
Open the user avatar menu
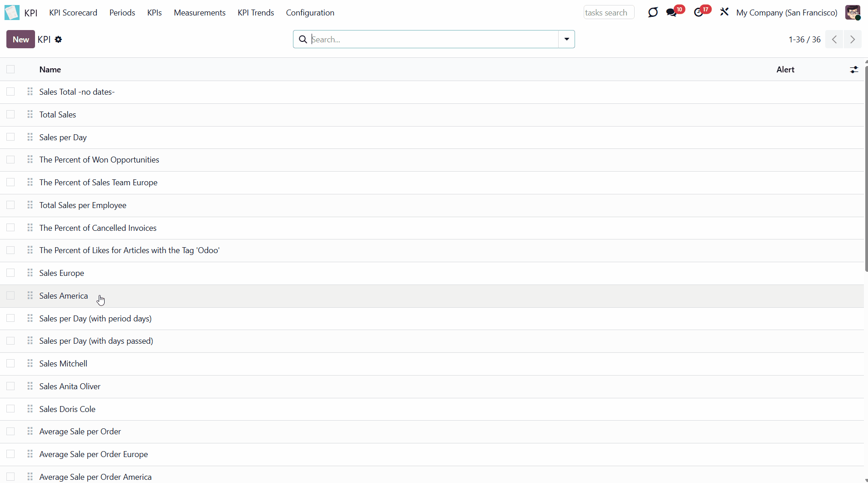[853, 12]
